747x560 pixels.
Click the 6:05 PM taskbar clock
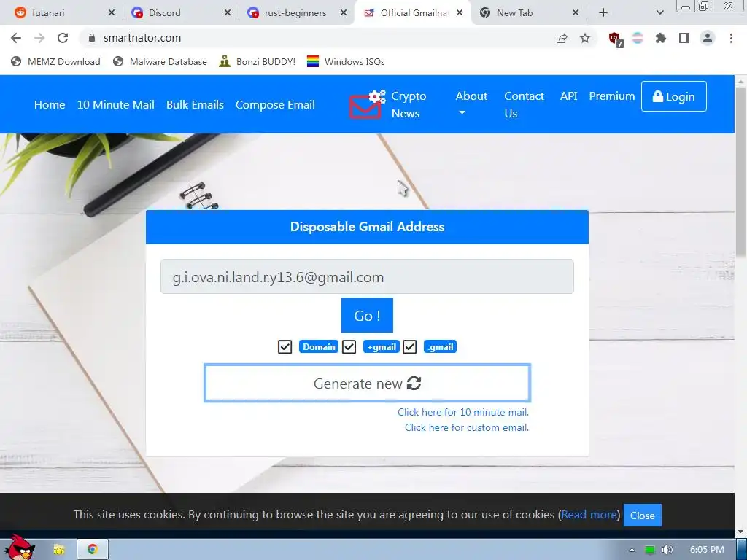click(x=707, y=550)
